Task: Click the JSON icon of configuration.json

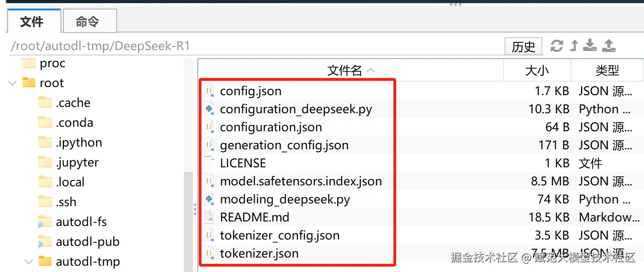Action: 209,127
